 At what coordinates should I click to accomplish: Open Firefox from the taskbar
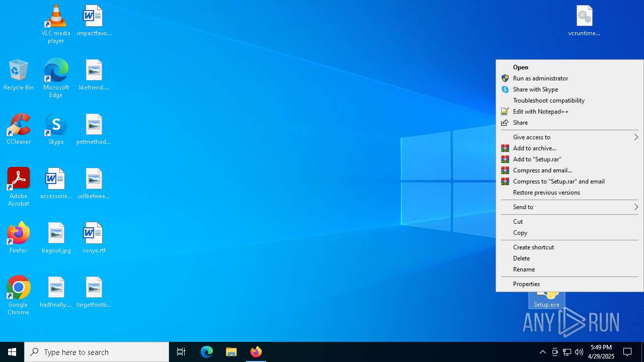tap(256, 352)
